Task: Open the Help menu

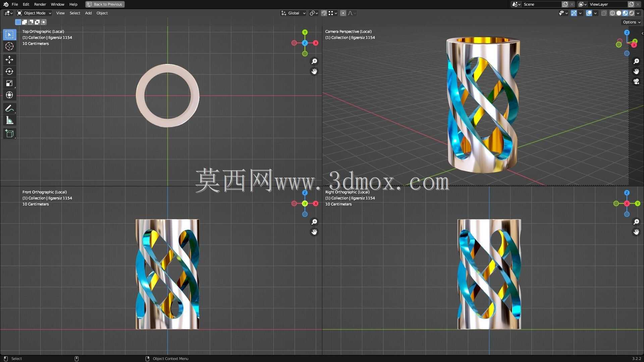Action: tap(73, 4)
